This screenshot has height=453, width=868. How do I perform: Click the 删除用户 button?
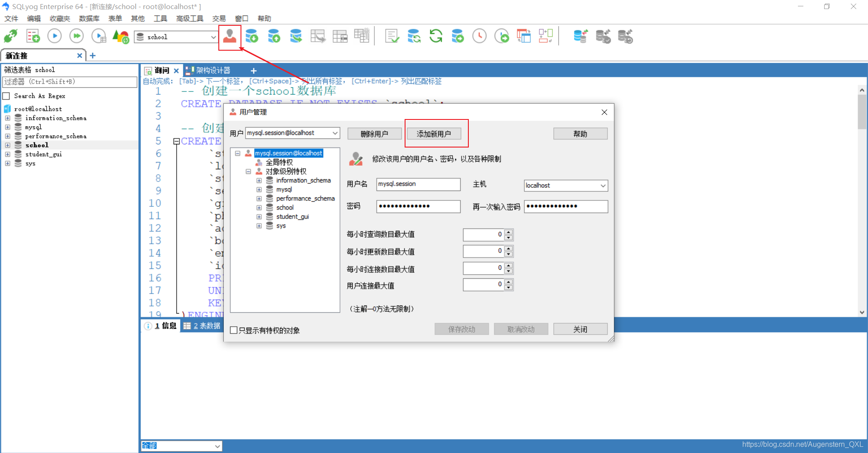(x=374, y=134)
